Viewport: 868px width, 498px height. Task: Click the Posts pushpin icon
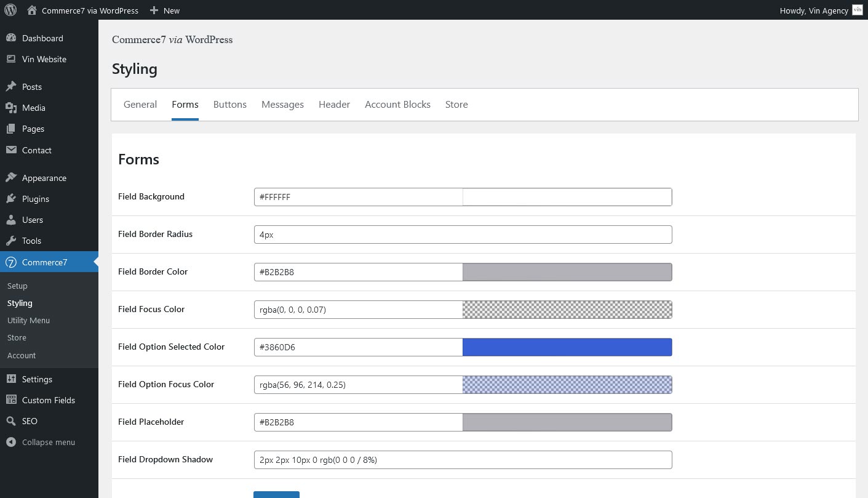11,87
